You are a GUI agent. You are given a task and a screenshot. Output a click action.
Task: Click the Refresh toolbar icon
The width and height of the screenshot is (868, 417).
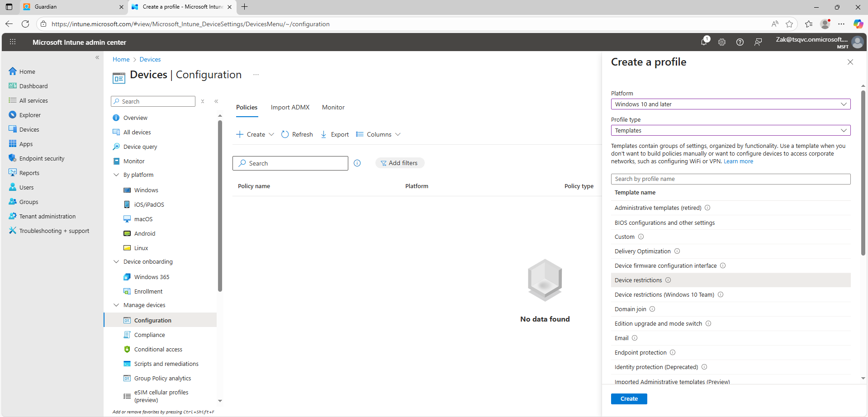point(285,134)
